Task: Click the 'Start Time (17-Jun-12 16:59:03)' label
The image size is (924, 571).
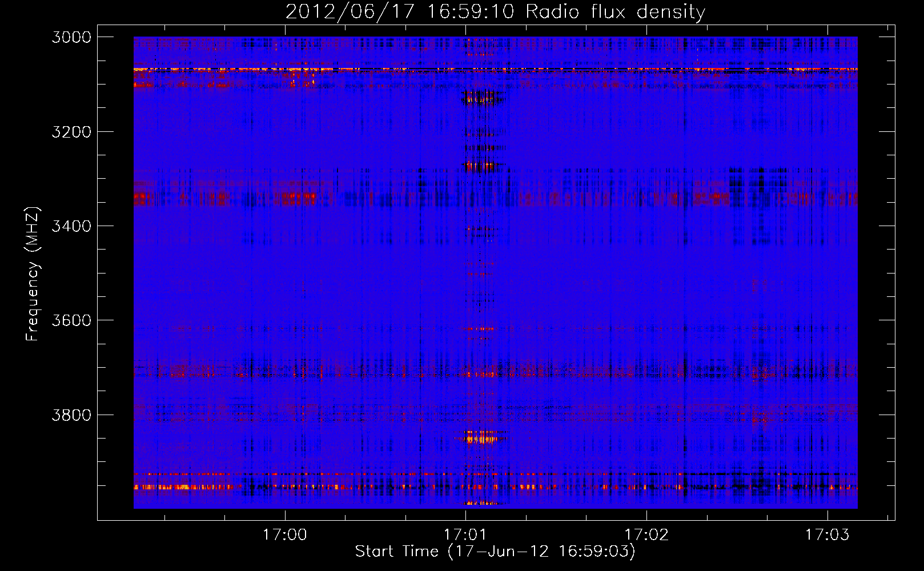Action: (x=495, y=552)
